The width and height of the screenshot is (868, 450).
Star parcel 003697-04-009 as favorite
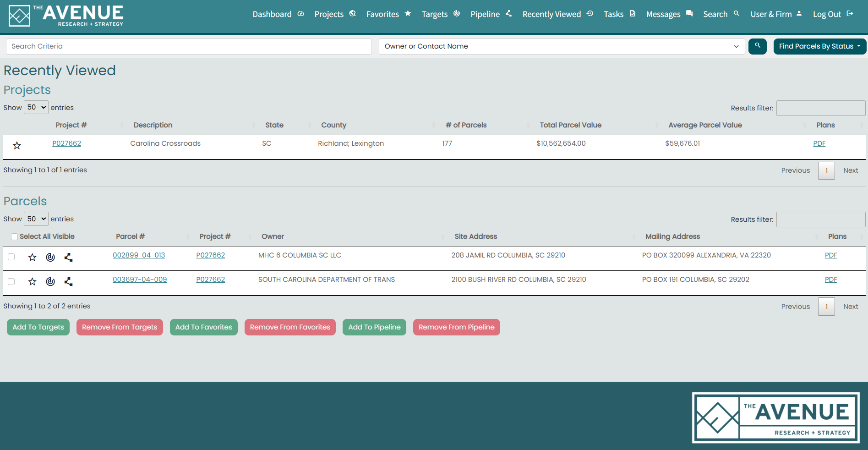[x=32, y=281]
